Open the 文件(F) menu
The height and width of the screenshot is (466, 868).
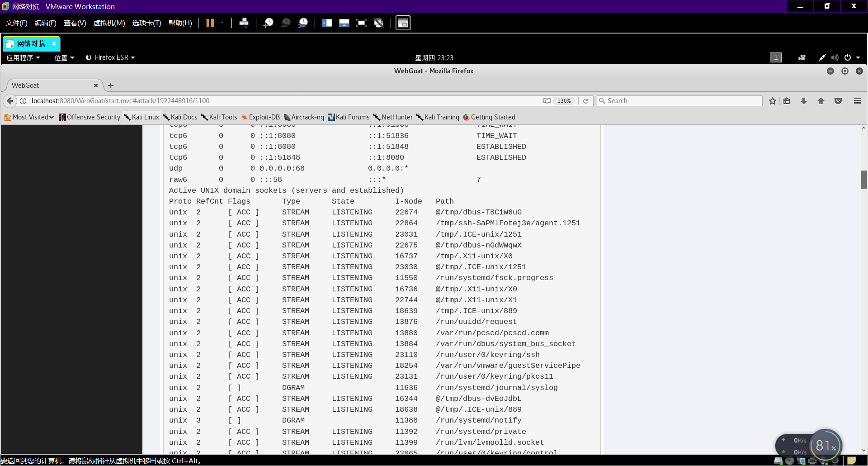17,23
